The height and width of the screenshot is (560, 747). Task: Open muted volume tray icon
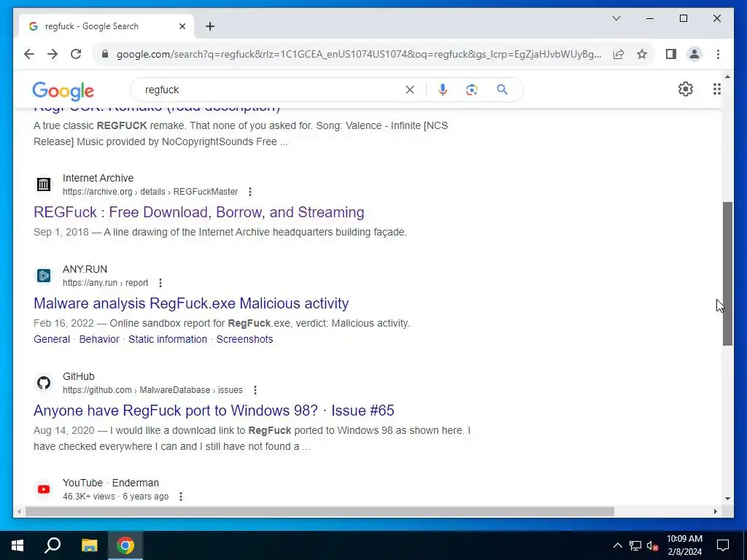(x=653, y=545)
